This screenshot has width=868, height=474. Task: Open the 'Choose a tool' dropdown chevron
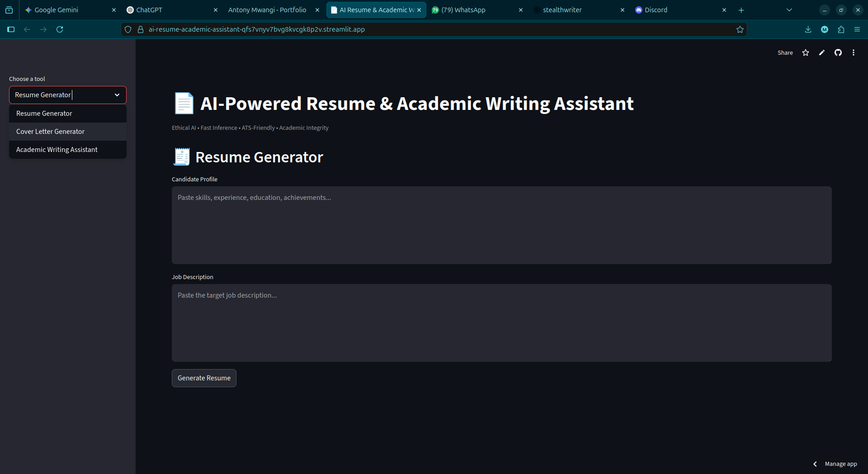[x=117, y=95]
